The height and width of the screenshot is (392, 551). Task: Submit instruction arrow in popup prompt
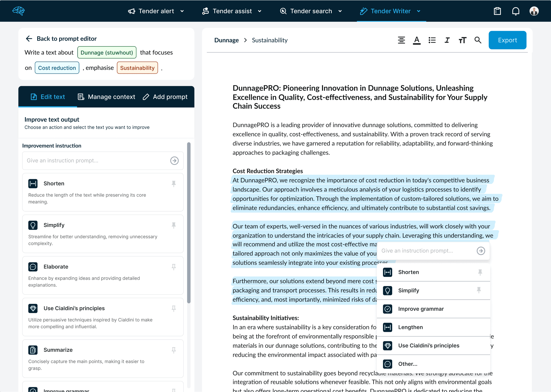(481, 251)
